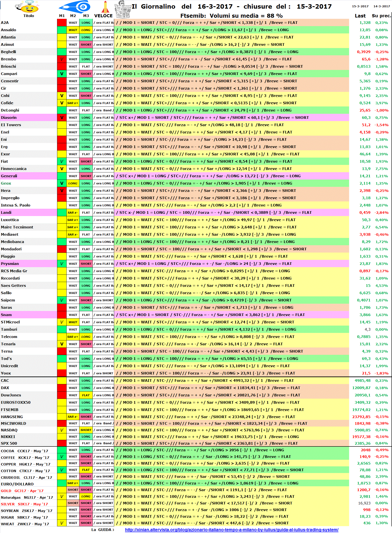
Task: Click the blue spaceship icon above M2
Action: pos(75,7)
